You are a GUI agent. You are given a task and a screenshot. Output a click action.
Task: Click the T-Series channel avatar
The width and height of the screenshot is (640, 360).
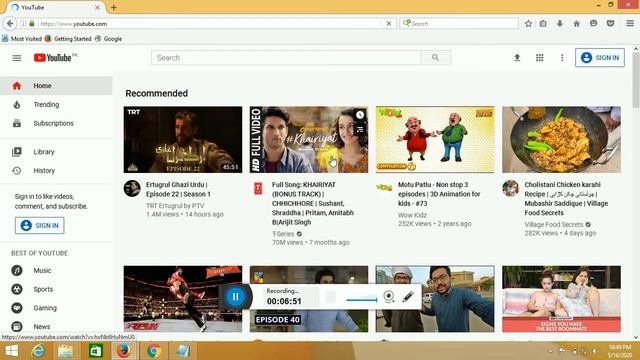258,189
